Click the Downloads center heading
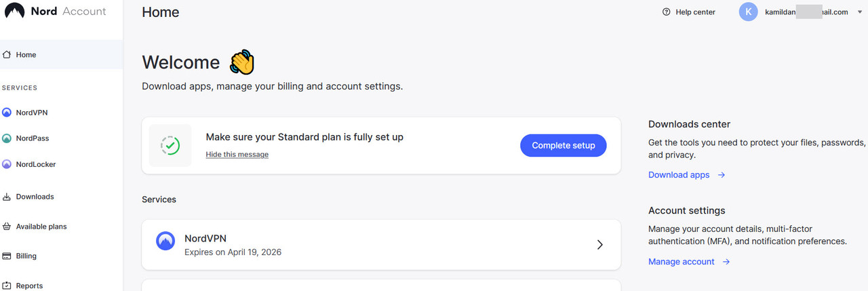868x291 pixels. [x=689, y=124]
